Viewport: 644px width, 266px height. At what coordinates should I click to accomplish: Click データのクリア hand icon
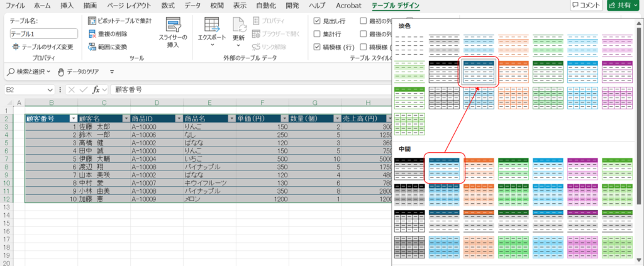coord(61,72)
